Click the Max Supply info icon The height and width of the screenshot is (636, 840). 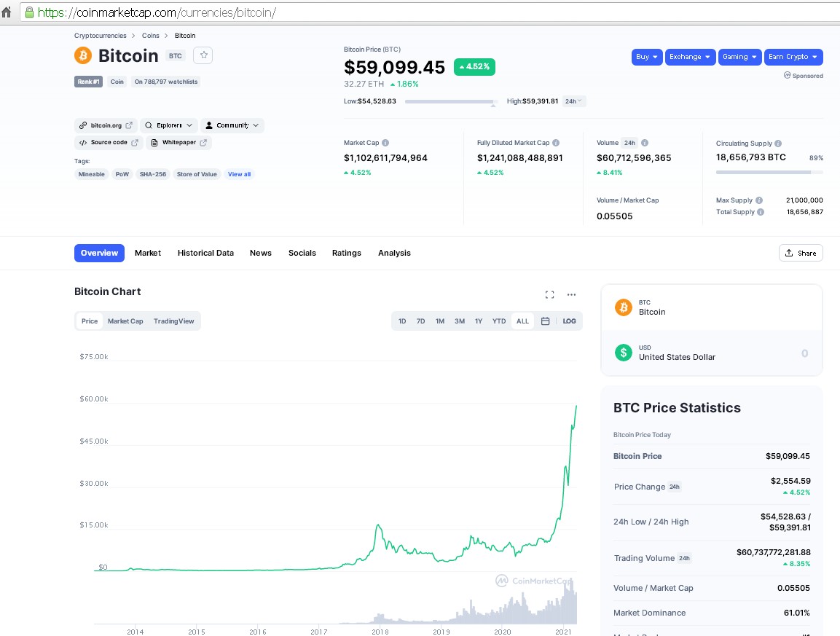point(758,200)
